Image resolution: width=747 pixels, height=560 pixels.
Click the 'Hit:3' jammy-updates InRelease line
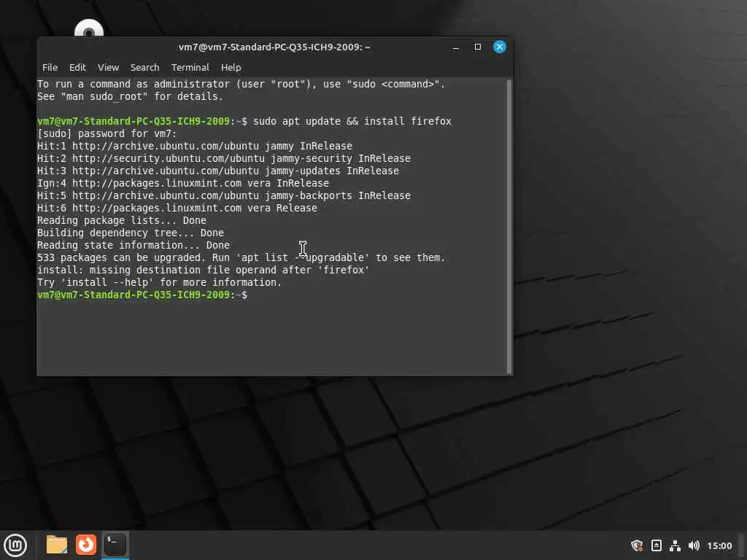click(218, 171)
